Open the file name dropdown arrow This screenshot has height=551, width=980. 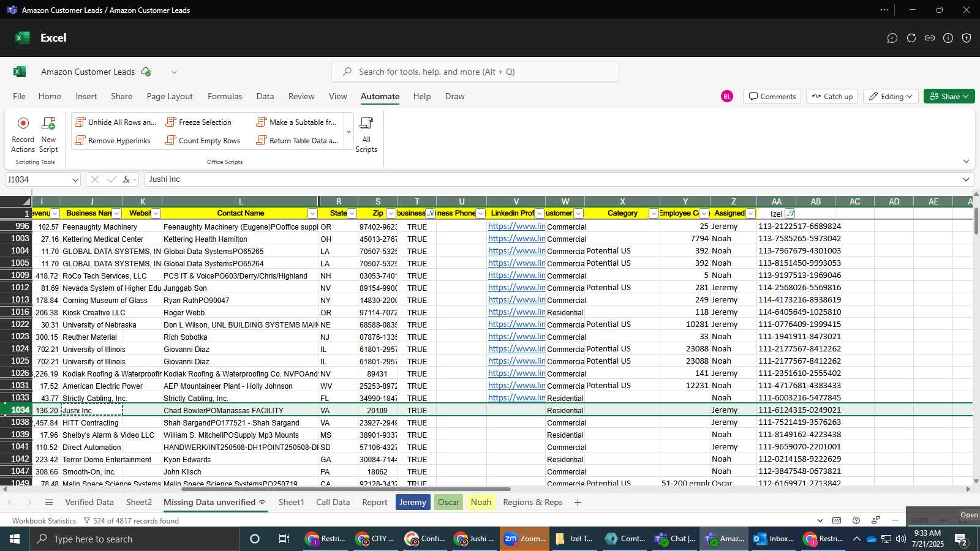tap(174, 72)
